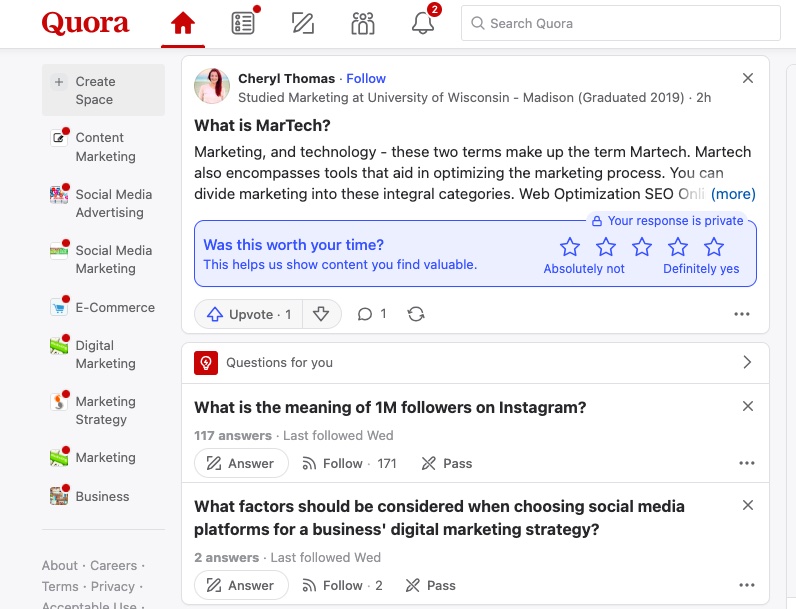Open the Spaces people icon
Viewport: 796px width, 609px height.
coord(363,23)
